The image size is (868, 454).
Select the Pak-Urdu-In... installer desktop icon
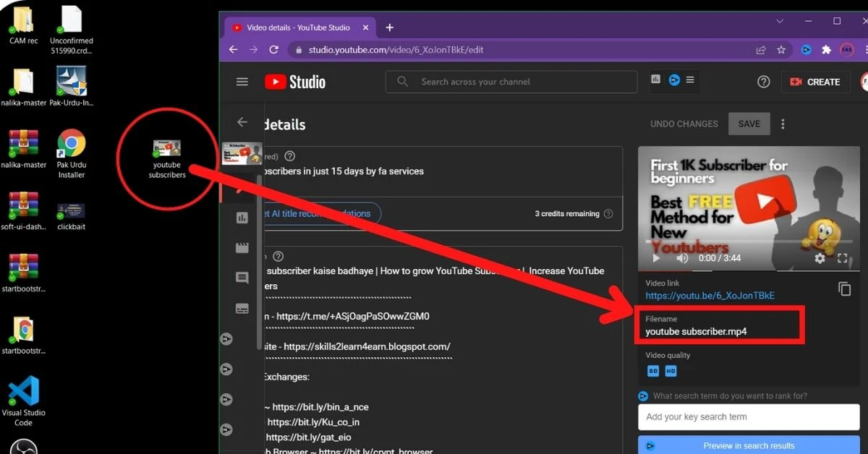72,87
